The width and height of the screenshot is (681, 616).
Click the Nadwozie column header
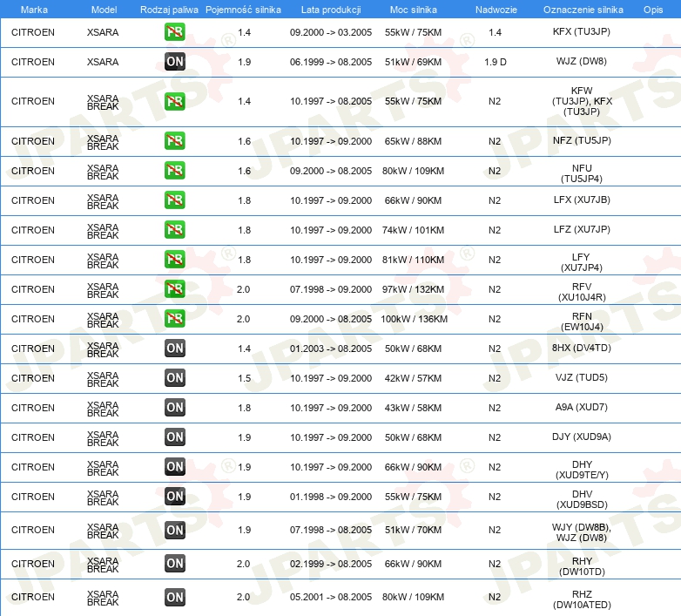coord(496,10)
